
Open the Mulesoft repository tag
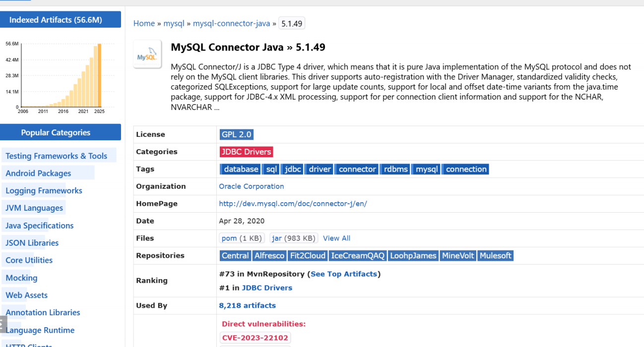point(495,256)
